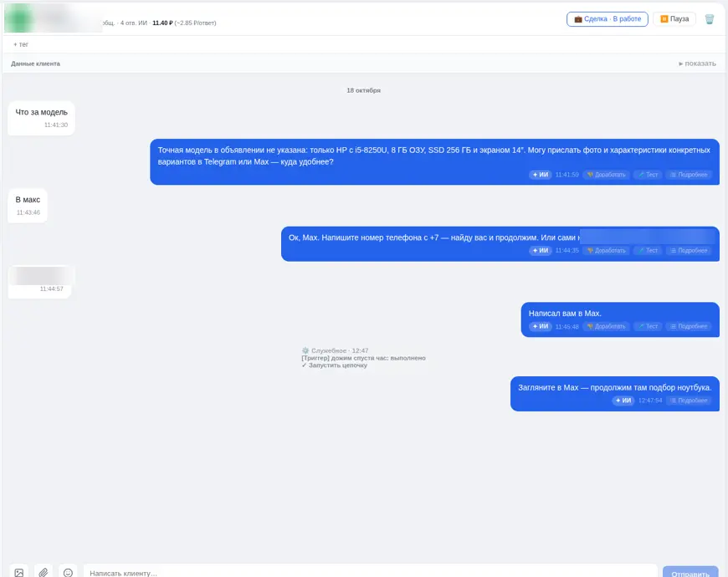Click the 11.40 ₽ cost in header
Screen dimensions: 728x577
162,23
